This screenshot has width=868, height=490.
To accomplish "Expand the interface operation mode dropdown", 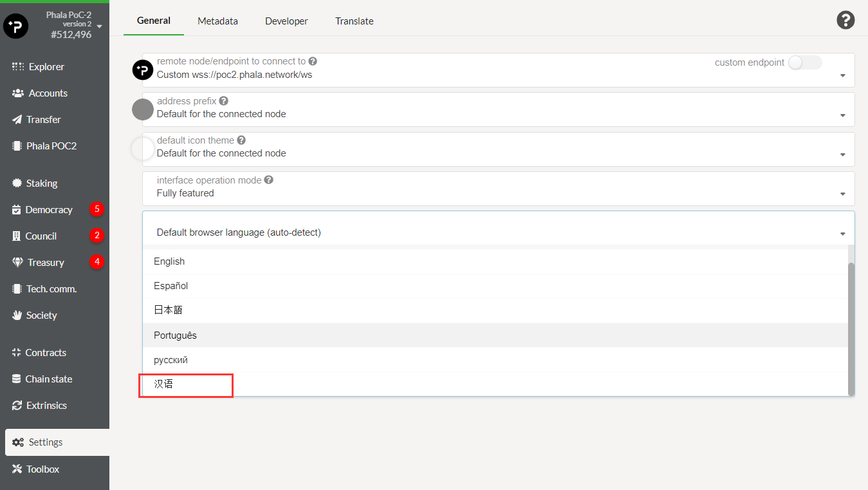I will (x=843, y=194).
